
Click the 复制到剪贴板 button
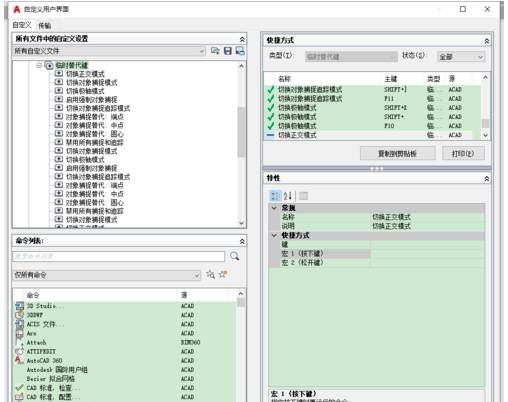tap(398, 154)
